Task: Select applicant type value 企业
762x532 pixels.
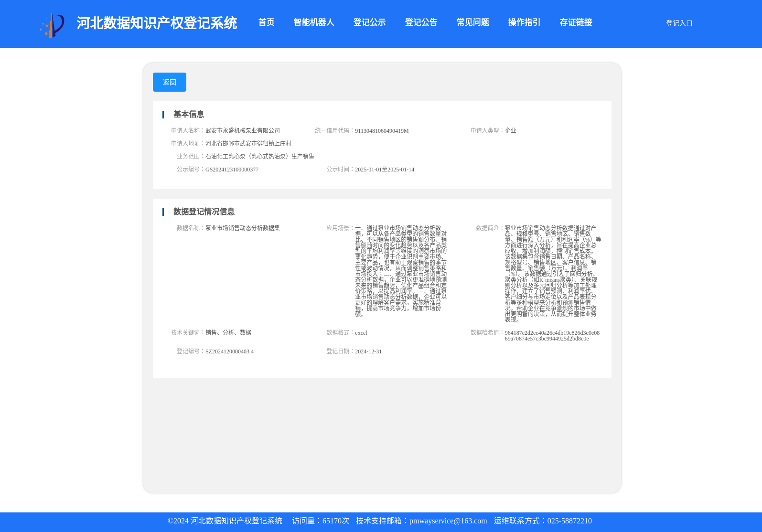Action: [510, 130]
